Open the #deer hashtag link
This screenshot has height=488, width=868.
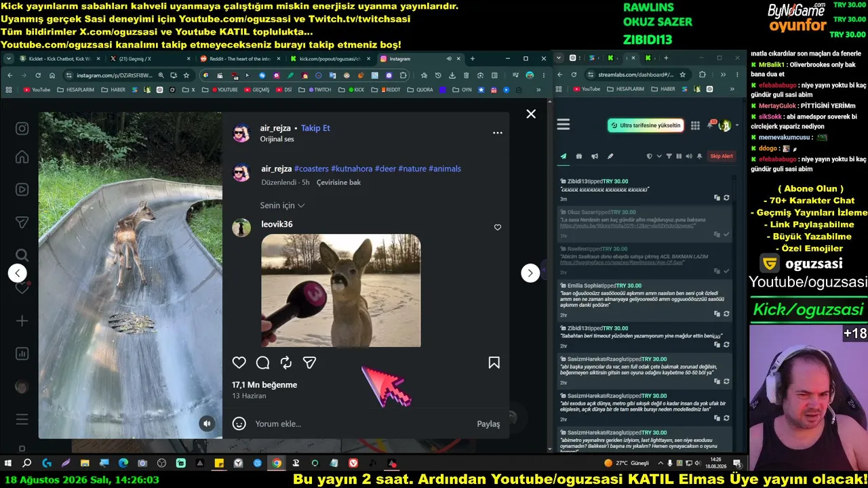click(385, 169)
